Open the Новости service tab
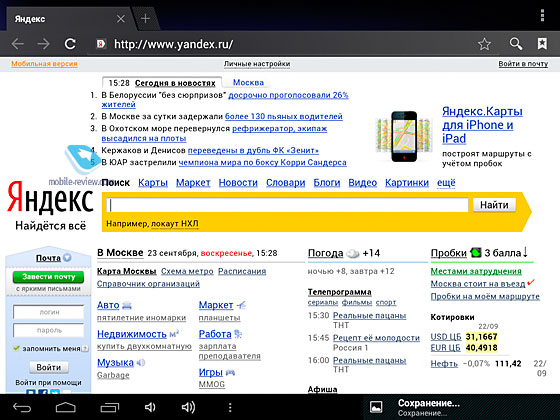The image size is (560, 420). [x=238, y=182]
